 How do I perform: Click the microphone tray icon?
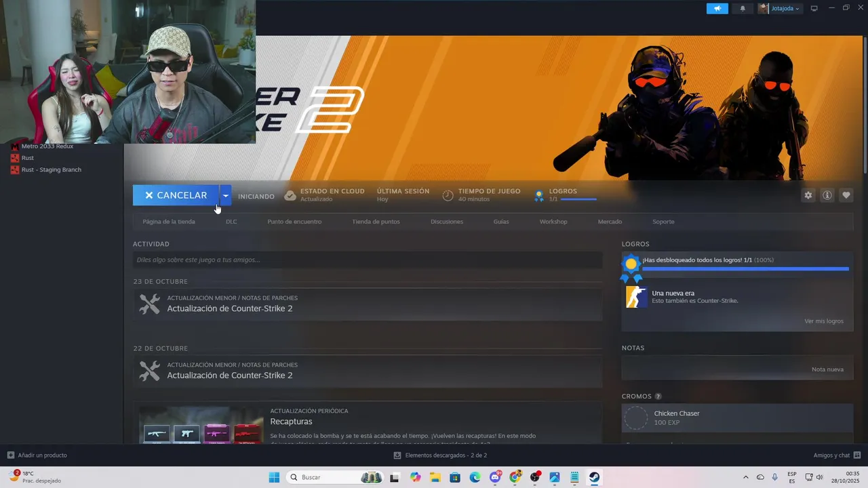pos(775,477)
